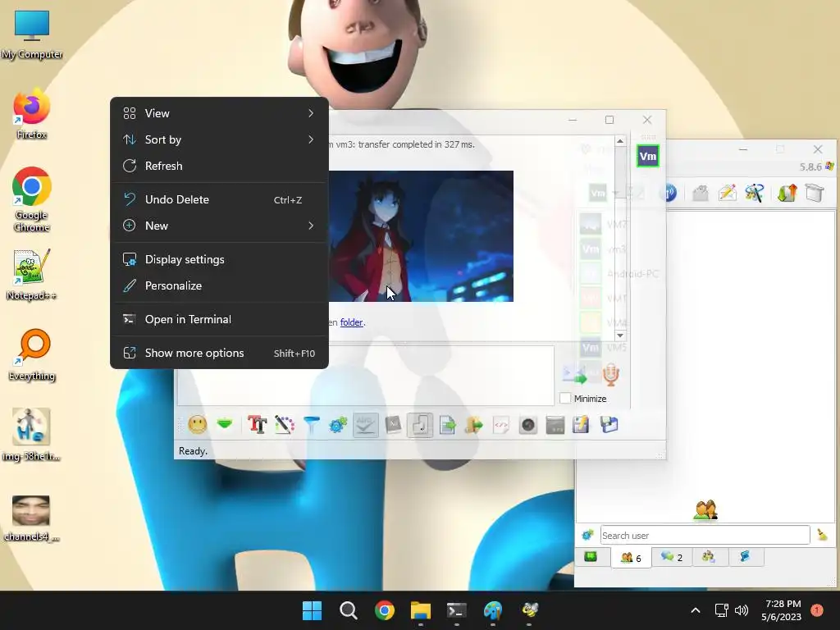Image resolution: width=840 pixels, height=630 pixels.
Task: Click the My Computer desktop icon
Action: [32, 33]
